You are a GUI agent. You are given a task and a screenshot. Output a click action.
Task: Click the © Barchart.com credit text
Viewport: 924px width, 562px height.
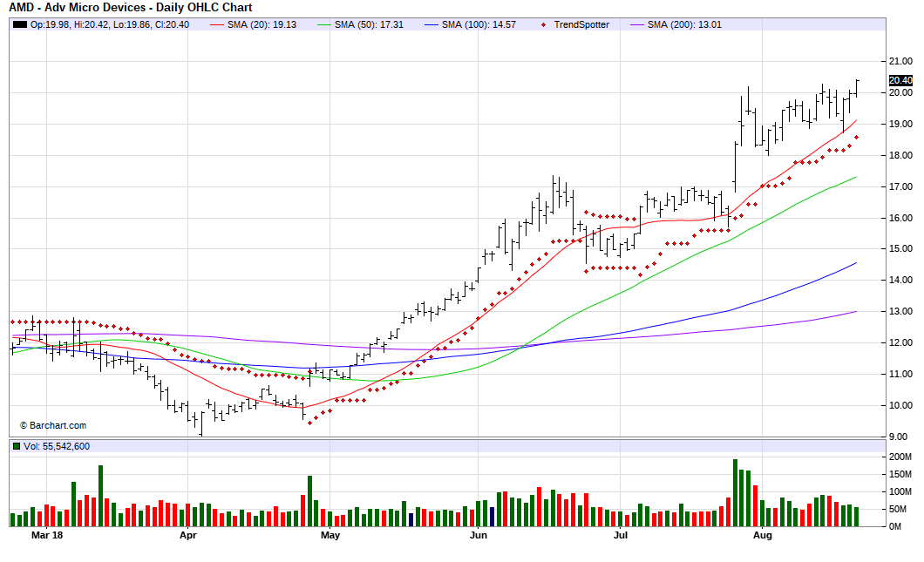tap(53, 425)
